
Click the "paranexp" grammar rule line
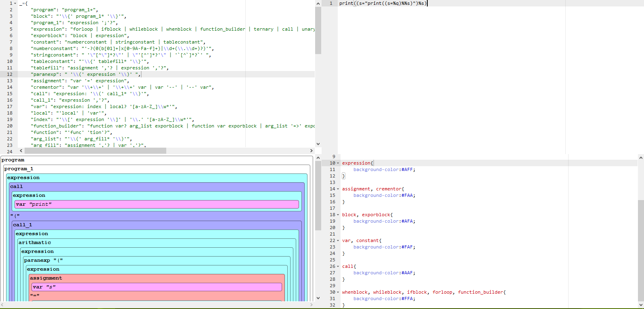(x=86, y=74)
